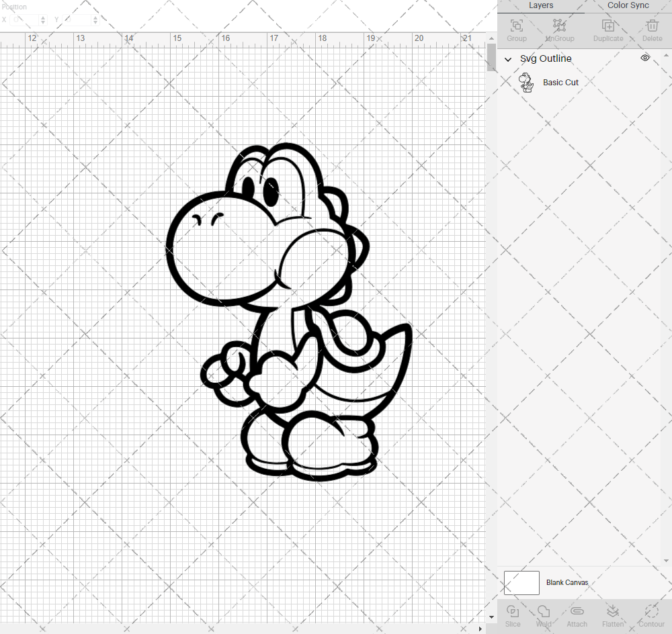Switch to the Layers tab
672x634 pixels.
coord(541,5)
